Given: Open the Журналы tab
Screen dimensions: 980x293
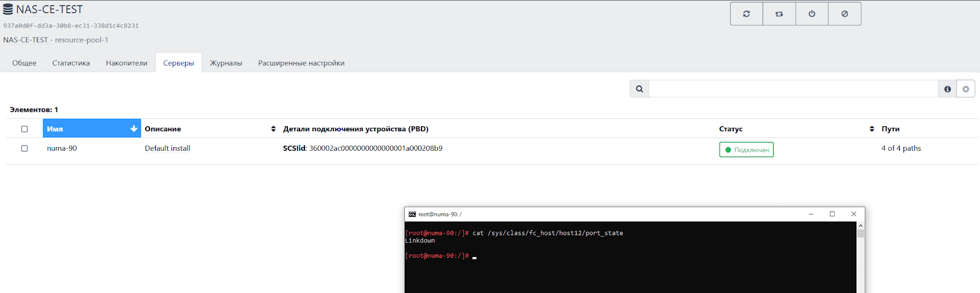Looking at the screenshot, I should (226, 63).
